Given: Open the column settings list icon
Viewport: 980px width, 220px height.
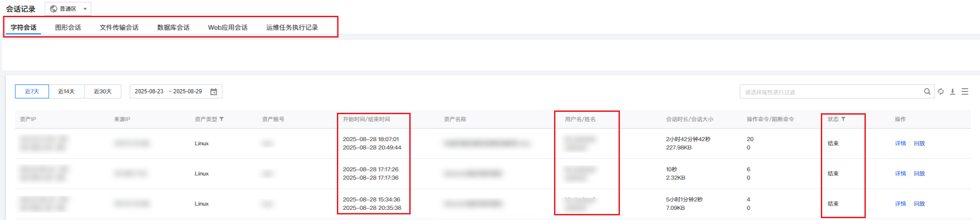Looking at the screenshot, I should pos(965,91).
